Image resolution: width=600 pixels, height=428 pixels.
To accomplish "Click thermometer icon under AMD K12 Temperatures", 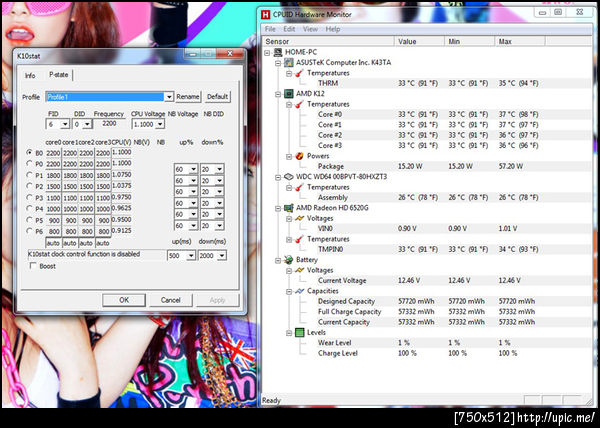I will (300, 104).
